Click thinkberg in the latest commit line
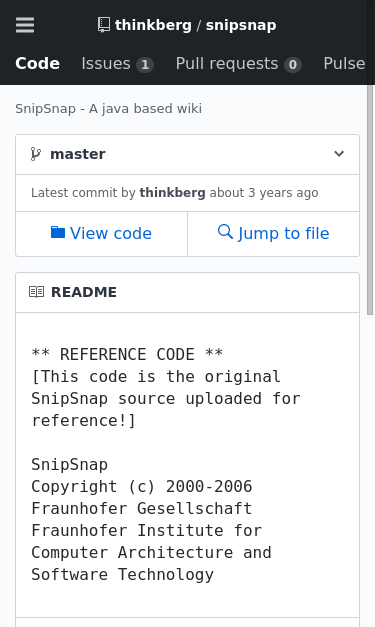 172,193
